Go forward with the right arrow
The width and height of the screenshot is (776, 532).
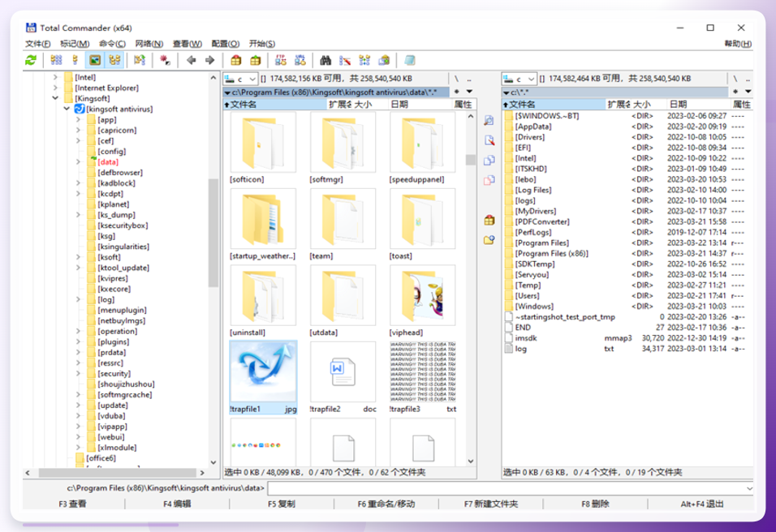pos(210,60)
